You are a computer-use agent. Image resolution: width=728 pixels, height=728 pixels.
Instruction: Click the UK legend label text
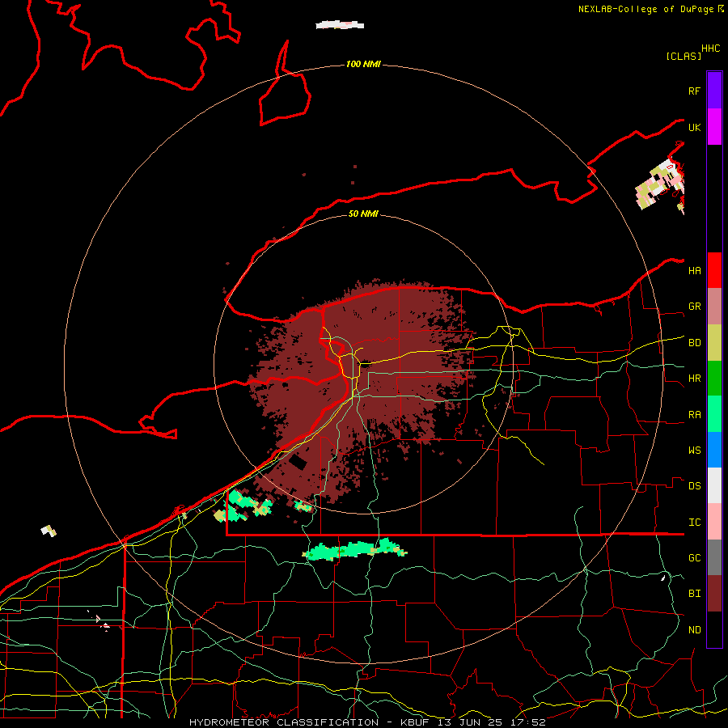tap(695, 127)
